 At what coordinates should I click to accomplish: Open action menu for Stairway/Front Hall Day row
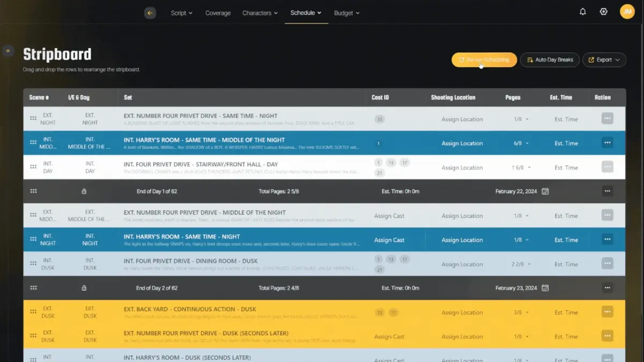click(608, 167)
